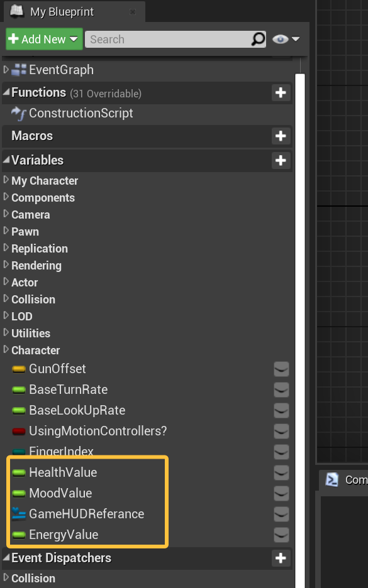Image resolution: width=368 pixels, height=588 pixels.
Task: Collapse the Variables section
Action: coord(6,160)
